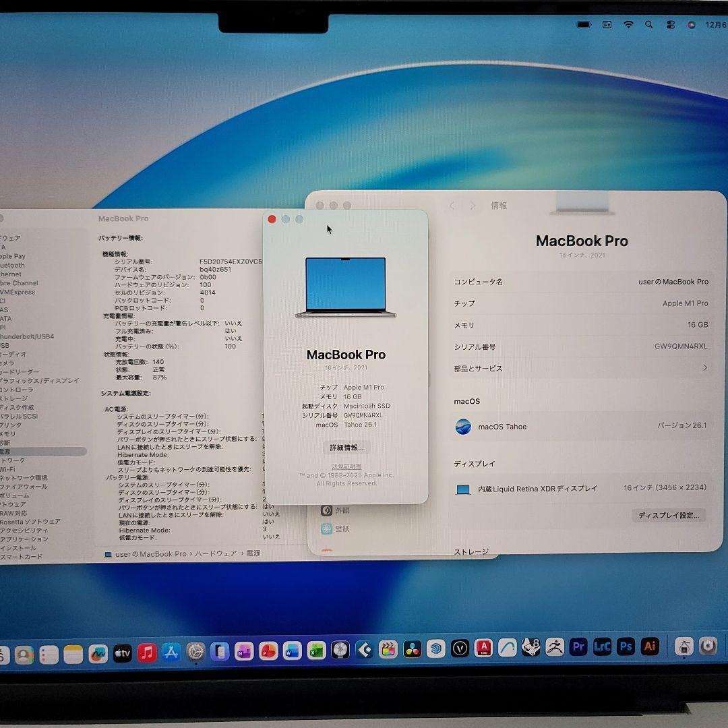Screen dimensions: 728x728
Task: Open the 法規証明書 link
Action: tap(346, 466)
